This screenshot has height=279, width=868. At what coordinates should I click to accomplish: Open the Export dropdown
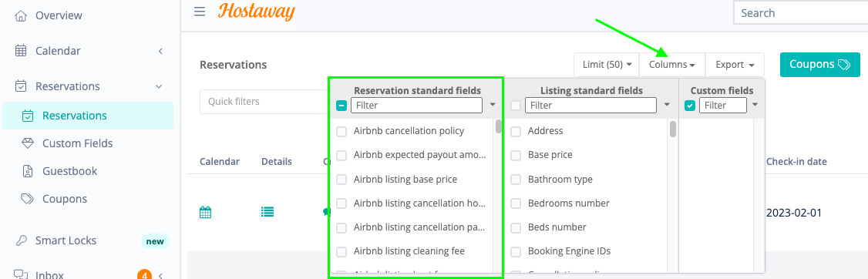click(735, 65)
